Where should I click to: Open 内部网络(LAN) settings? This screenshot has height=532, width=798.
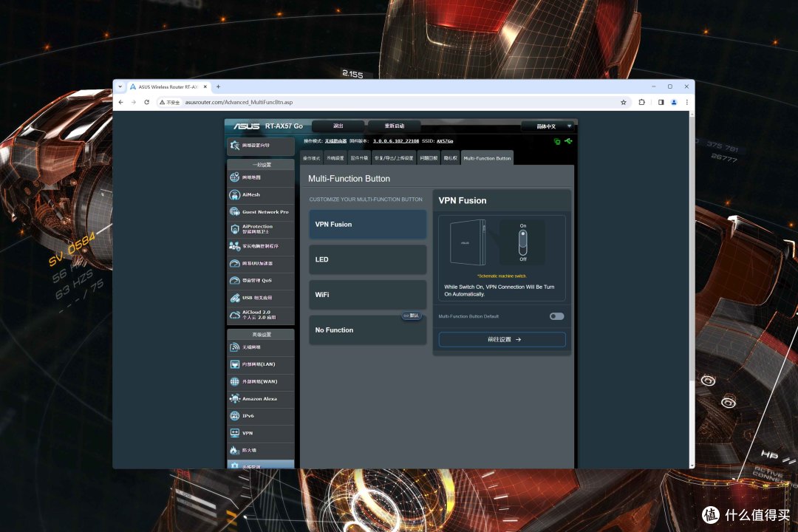click(261, 364)
